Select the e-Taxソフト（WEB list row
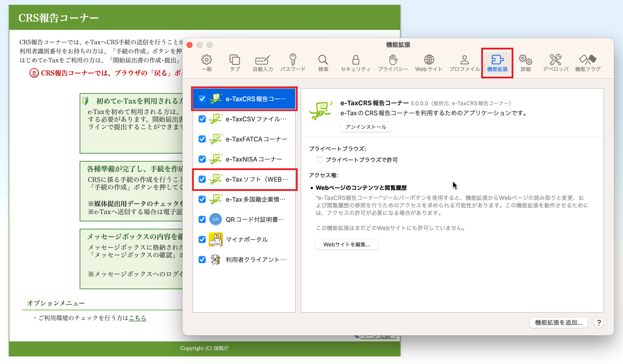 244,179
